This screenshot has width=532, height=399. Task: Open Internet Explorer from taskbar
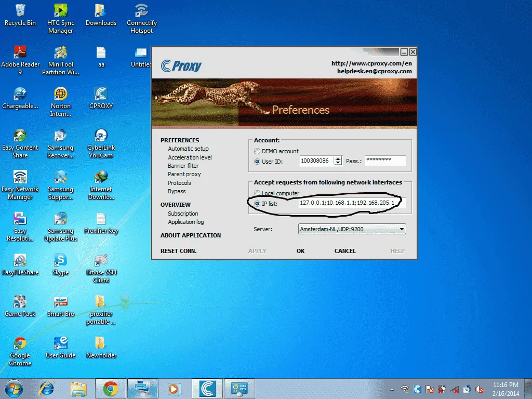click(46, 389)
